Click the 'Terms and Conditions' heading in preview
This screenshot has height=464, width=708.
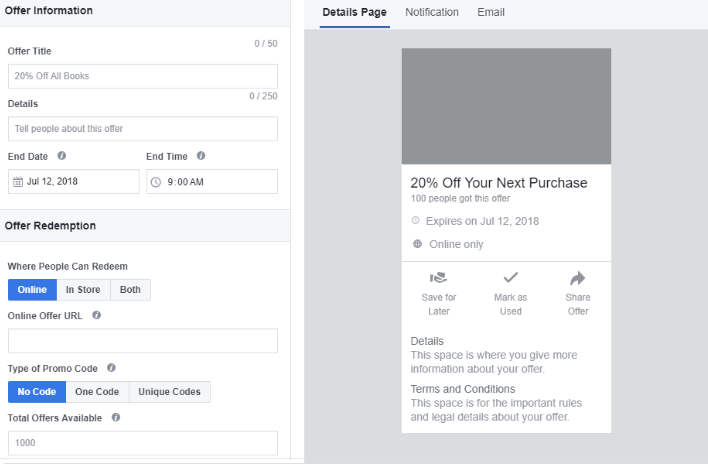(463, 389)
